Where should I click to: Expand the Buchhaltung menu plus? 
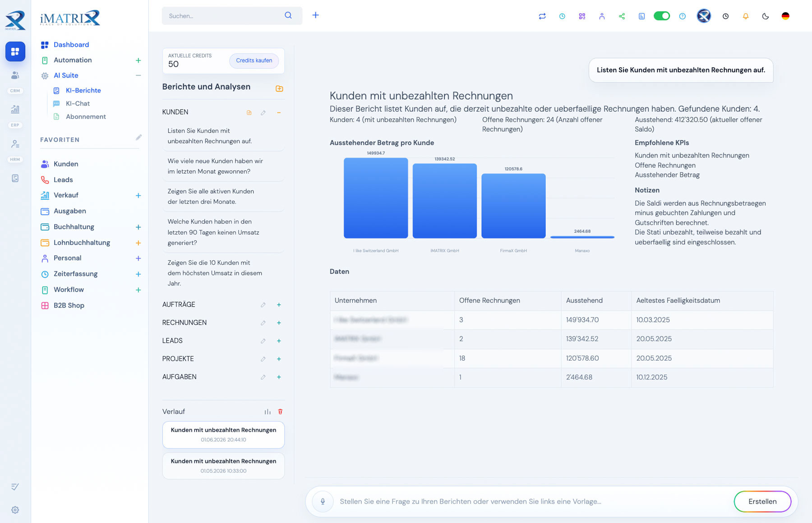[138, 227]
